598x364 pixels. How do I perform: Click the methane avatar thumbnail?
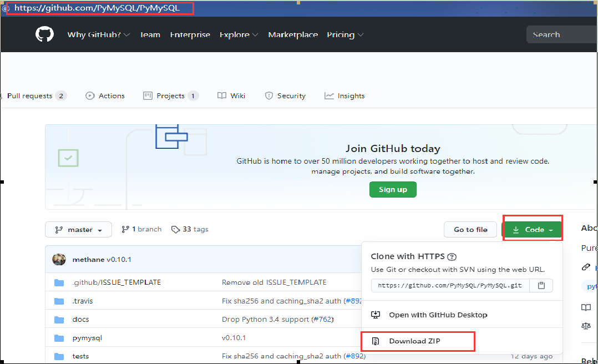[x=59, y=260]
